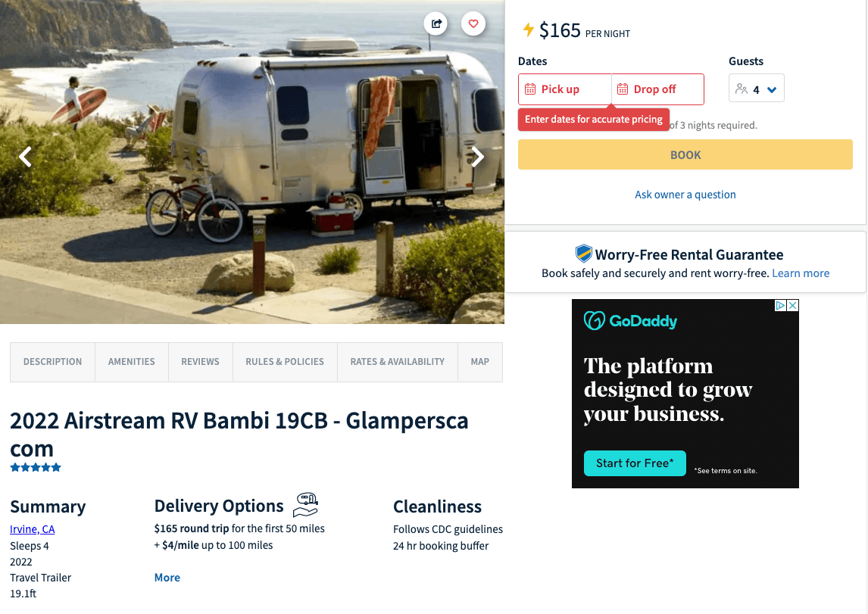Click the delivery trailer icon
Screen dimensions: 868x614
tap(305, 504)
